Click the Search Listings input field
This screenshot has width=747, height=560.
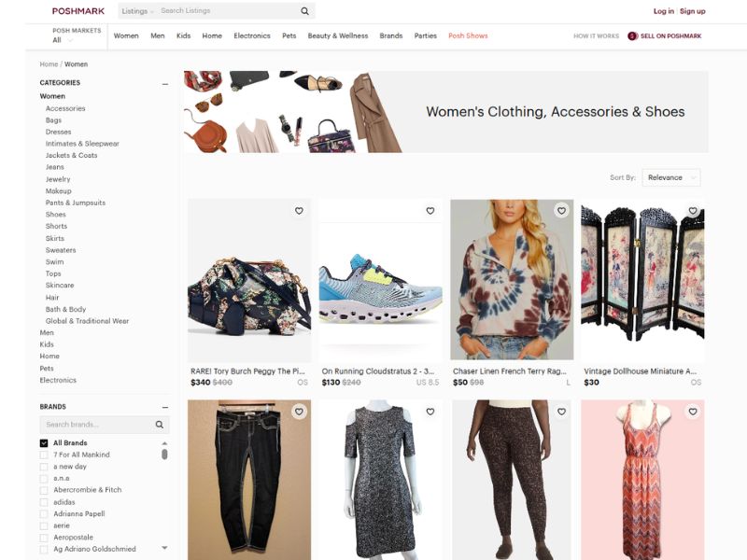point(229,11)
